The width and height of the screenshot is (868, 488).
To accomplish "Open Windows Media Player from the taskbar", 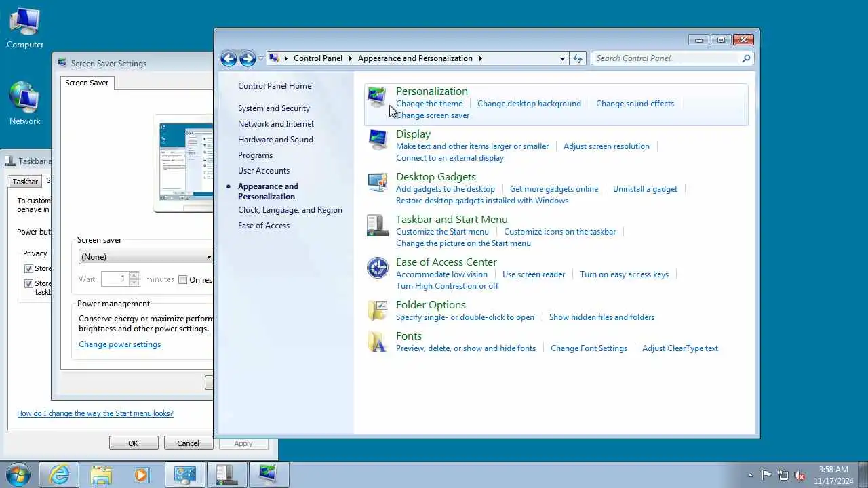I will (142, 474).
